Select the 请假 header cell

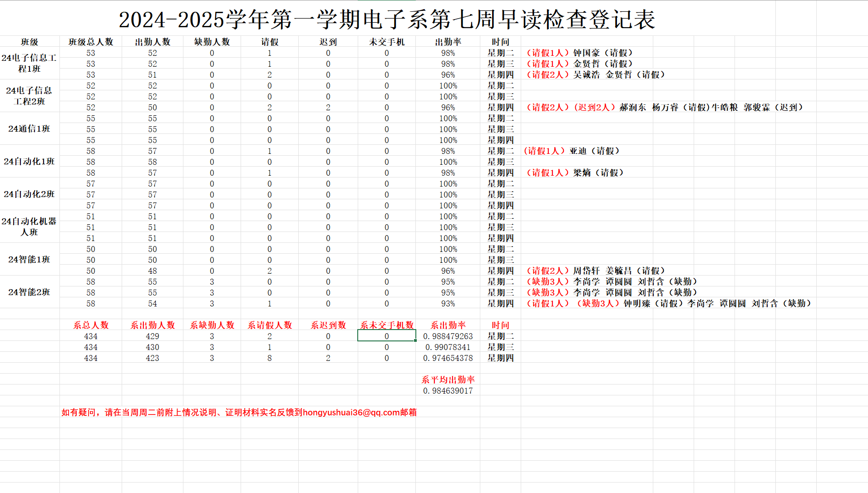pos(270,42)
